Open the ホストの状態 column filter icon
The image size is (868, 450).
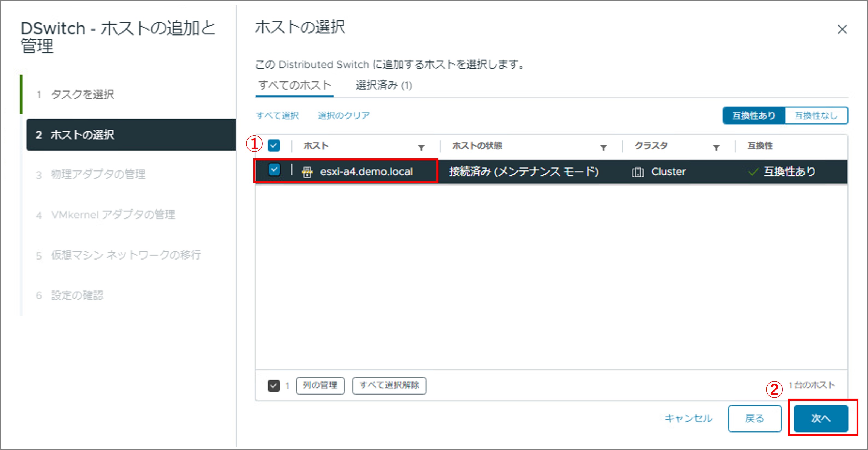[x=603, y=147]
